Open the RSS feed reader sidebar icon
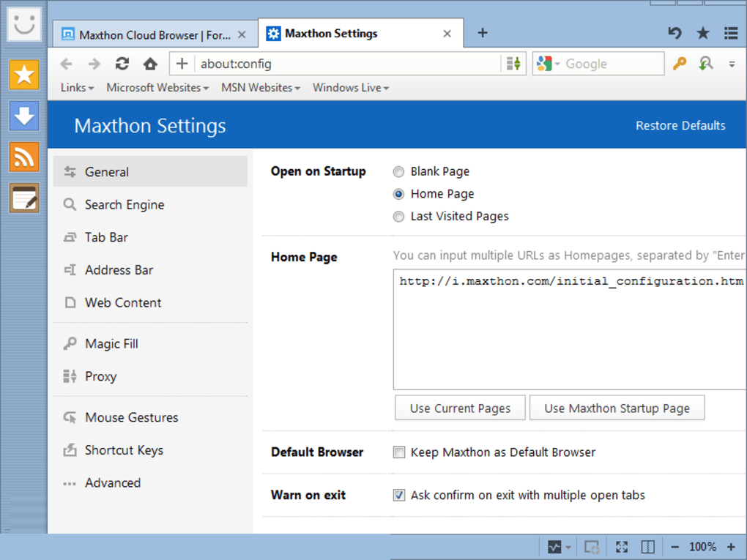 coord(24,157)
